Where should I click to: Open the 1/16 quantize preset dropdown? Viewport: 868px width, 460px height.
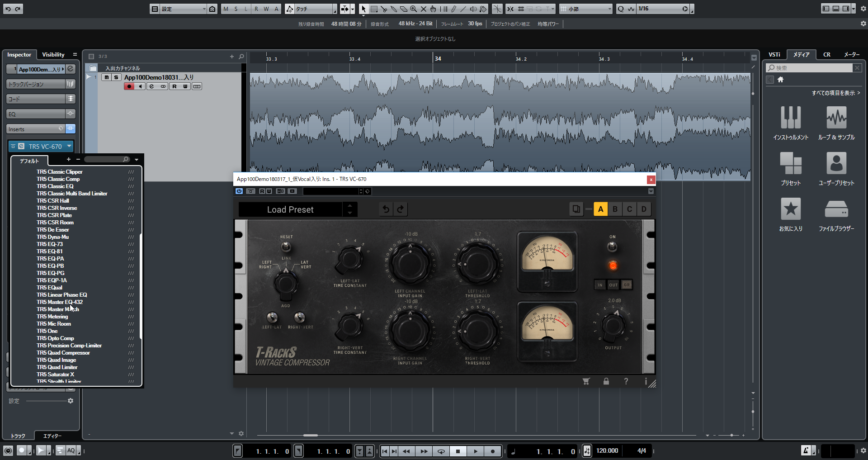coord(663,9)
